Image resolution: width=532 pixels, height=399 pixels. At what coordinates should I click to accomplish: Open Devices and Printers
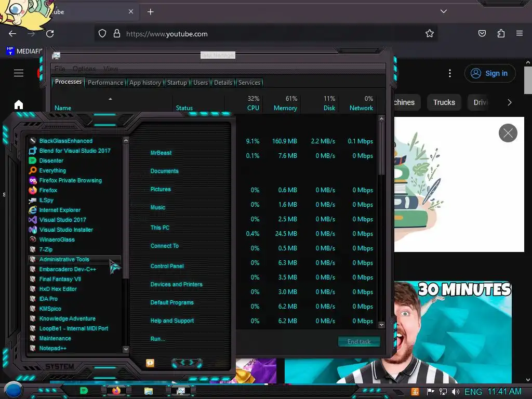click(176, 284)
